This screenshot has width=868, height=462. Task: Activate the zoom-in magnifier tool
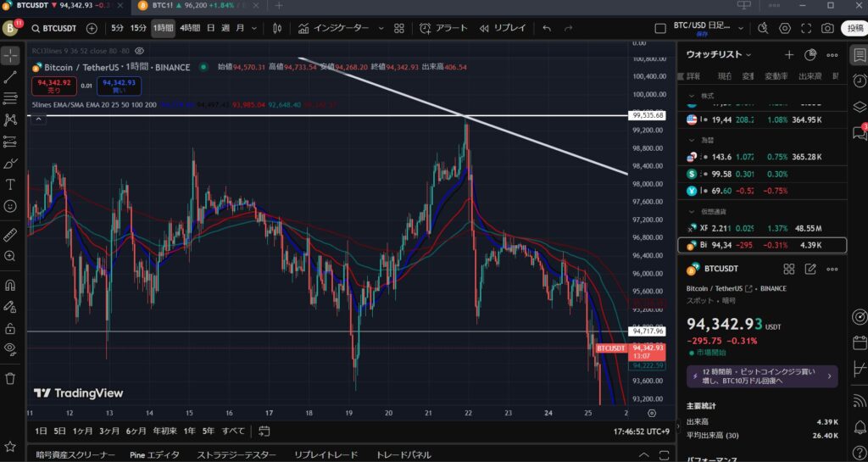click(x=10, y=256)
